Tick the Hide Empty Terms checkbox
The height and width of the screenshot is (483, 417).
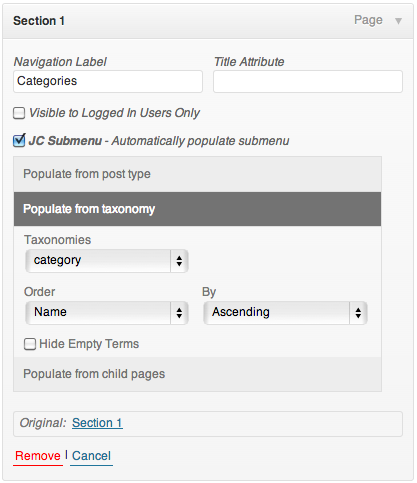pos(30,344)
